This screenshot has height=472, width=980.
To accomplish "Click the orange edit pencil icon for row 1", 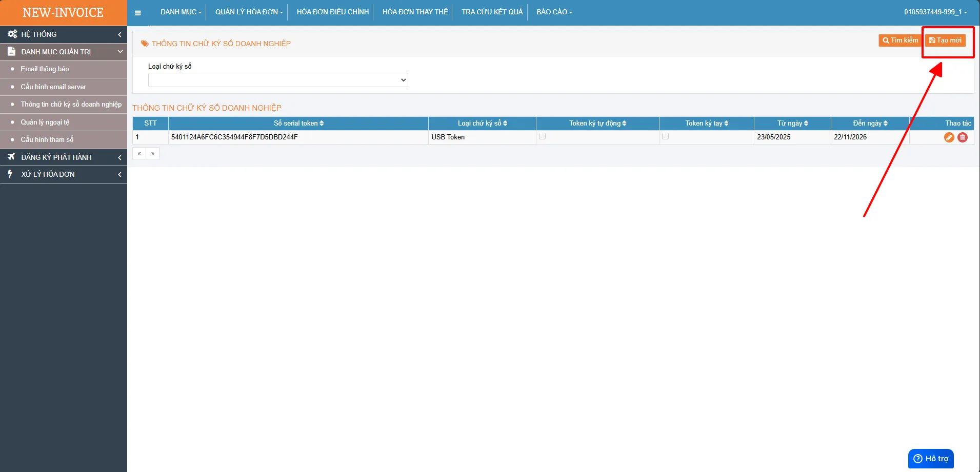I will click(x=949, y=137).
